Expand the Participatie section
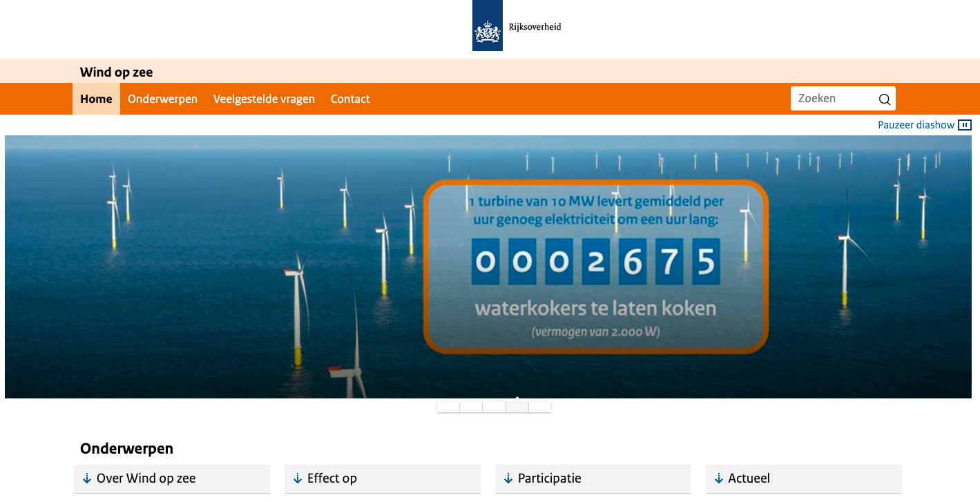Viewport: 980px width, 502px height. (593, 479)
